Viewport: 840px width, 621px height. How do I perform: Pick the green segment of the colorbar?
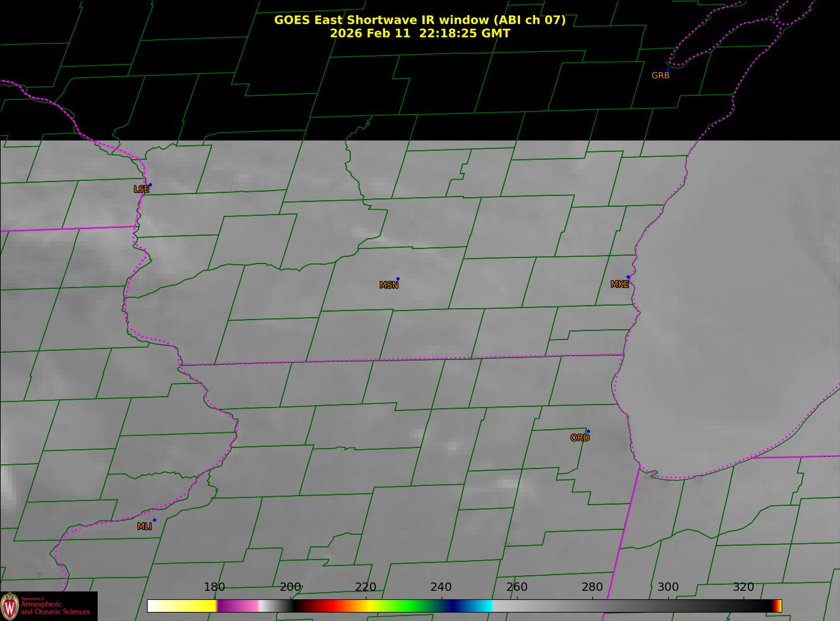[410, 606]
